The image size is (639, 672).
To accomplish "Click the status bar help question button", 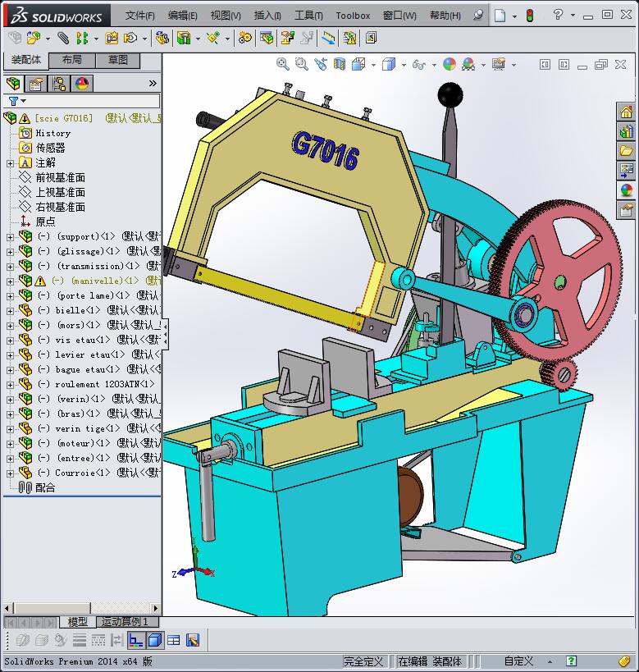I will (x=571, y=661).
